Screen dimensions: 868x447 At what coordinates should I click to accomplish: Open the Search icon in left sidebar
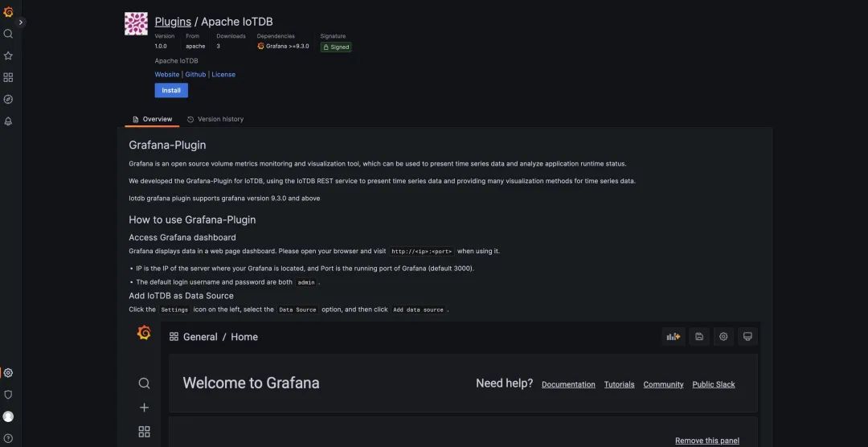[8, 34]
